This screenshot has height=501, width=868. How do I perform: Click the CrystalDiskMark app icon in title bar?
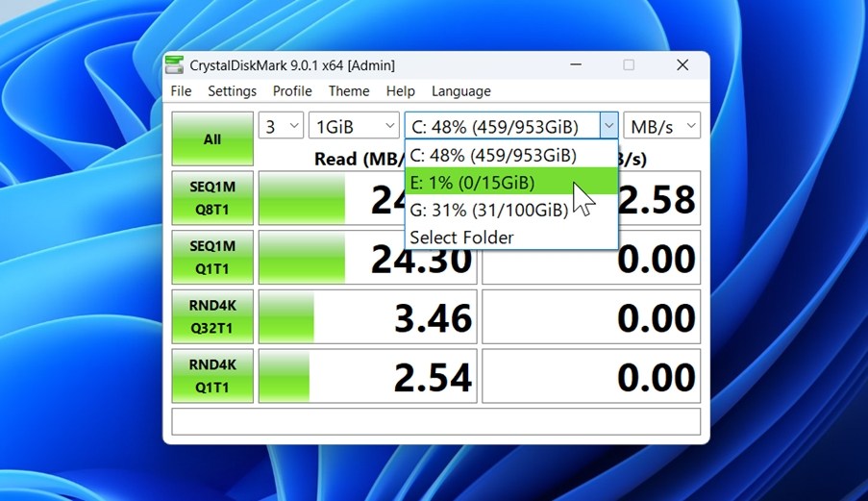coord(174,65)
